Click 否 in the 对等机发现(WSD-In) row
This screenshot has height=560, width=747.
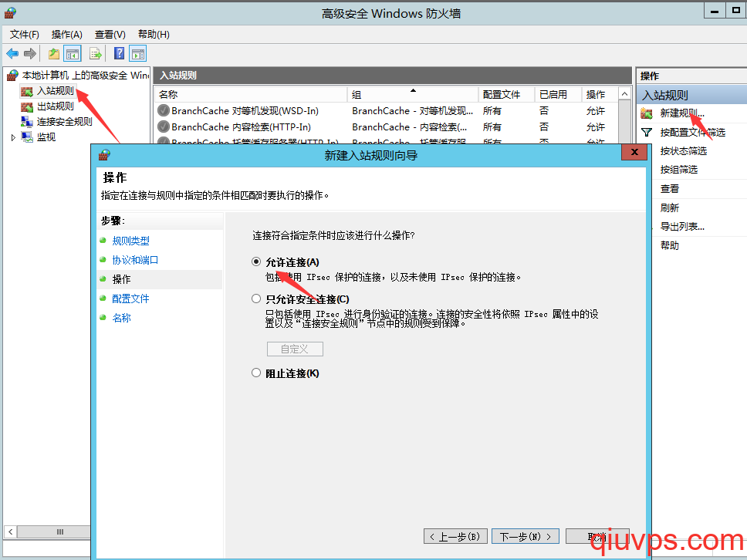[544, 111]
